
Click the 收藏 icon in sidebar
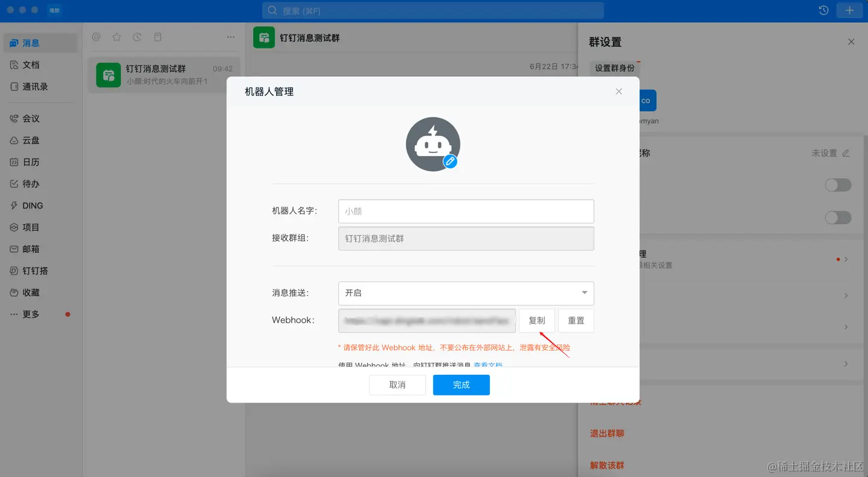click(x=14, y=293)
